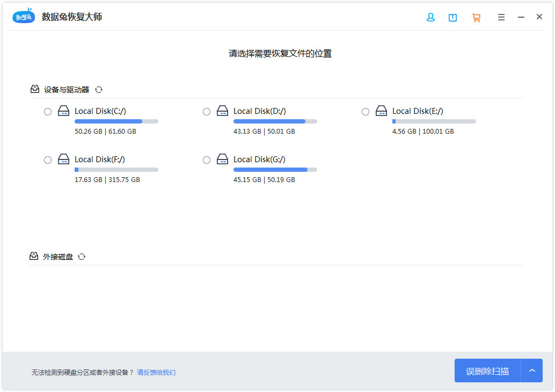The width and height of the screenshot is (555, 392).
Task: Choose the Local Disk(E:/) radio button
Action: pos(366,112)
